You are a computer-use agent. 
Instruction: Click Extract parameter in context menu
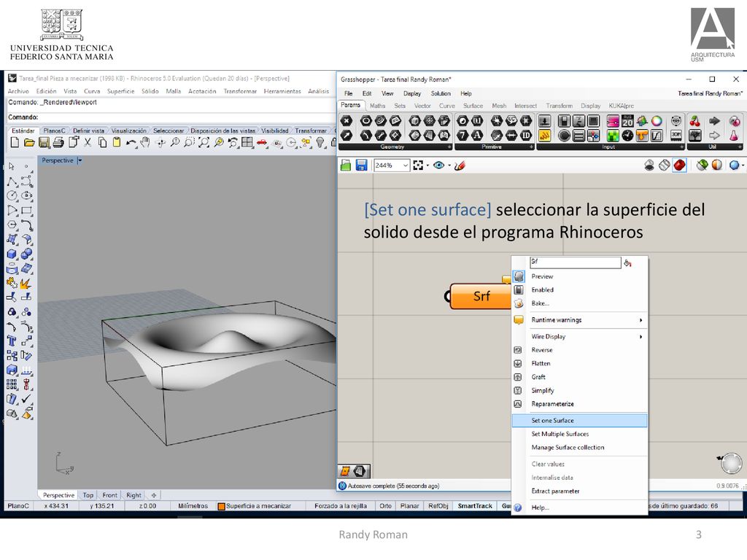580,491
